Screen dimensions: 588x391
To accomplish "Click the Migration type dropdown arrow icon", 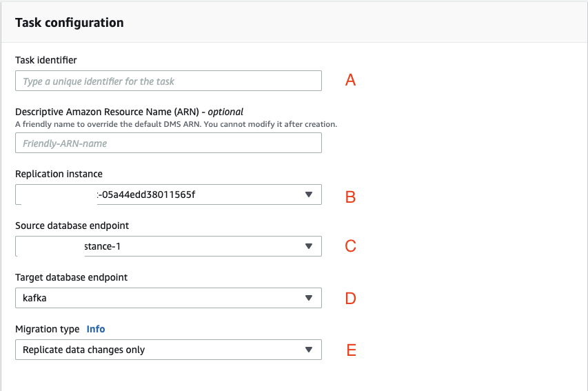I will pyautogui.click(x=309, y=350).
